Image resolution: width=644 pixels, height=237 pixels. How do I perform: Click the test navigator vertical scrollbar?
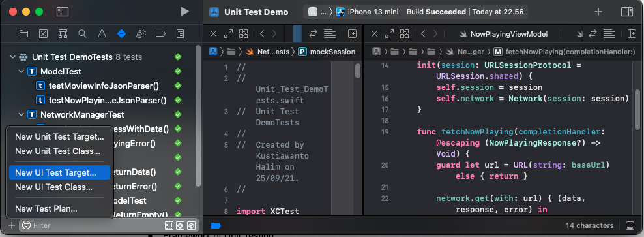coord(198,115)
